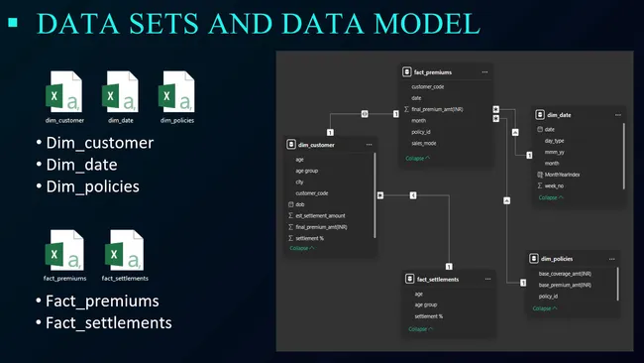
Task: Click the dim_policies table header icon
Action: pos(533,259)
